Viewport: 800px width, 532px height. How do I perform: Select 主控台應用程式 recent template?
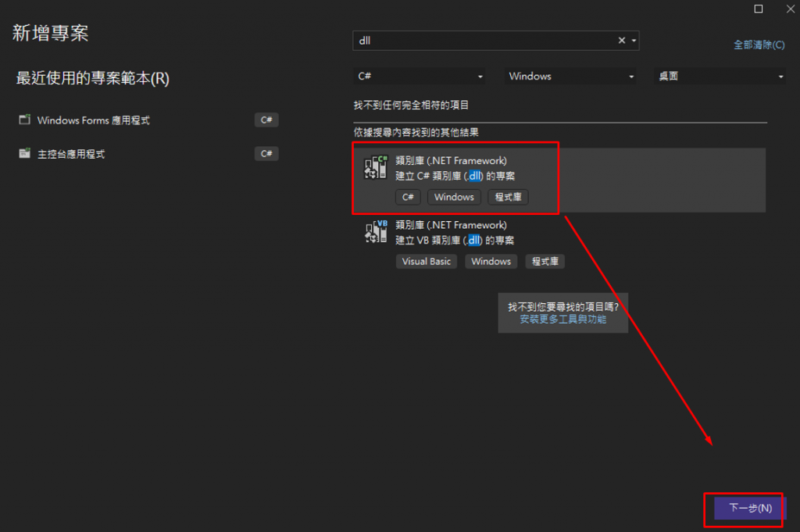pos(148,154)
